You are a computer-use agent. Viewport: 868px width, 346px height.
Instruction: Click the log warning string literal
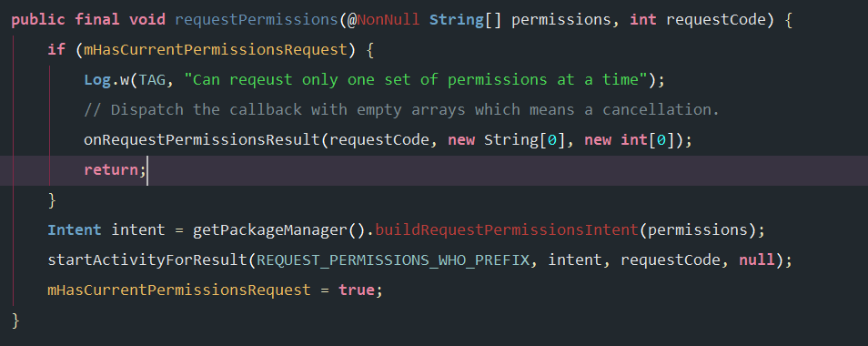click(416, 80)
